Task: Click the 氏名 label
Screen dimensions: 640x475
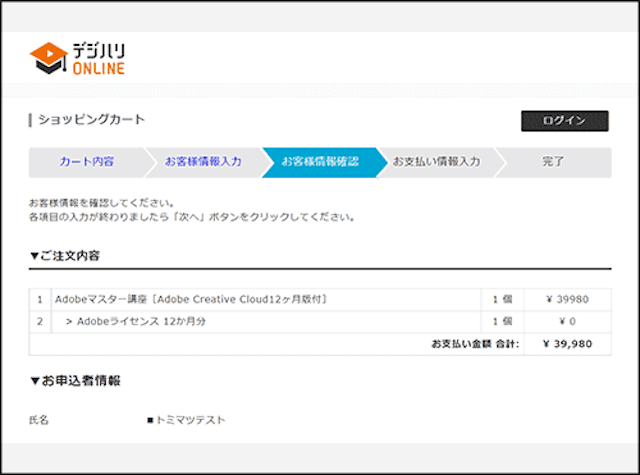Action: (39, 420)
